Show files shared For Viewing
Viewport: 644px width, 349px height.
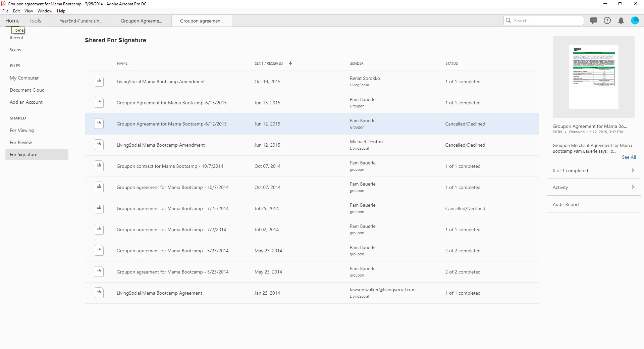coord(22,130)
